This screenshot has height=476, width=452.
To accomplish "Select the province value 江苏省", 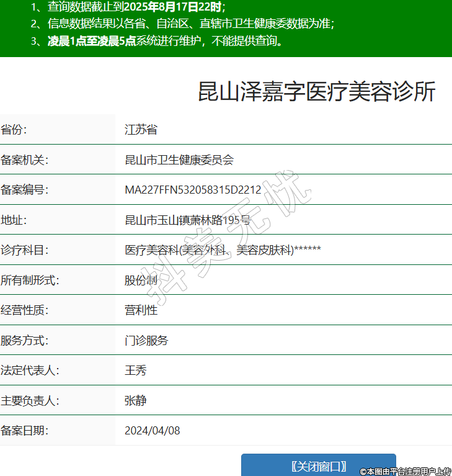I will pos(141,130).
